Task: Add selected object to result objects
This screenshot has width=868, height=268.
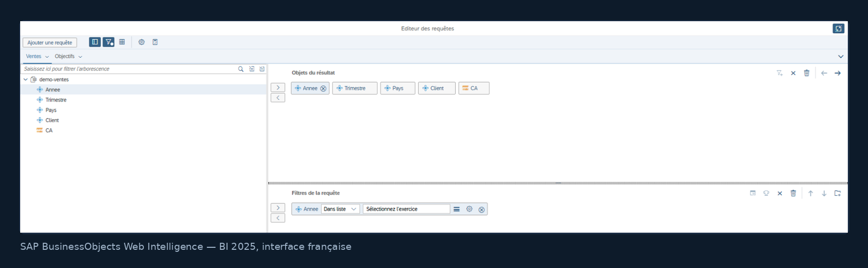Action: coord(278,87)
